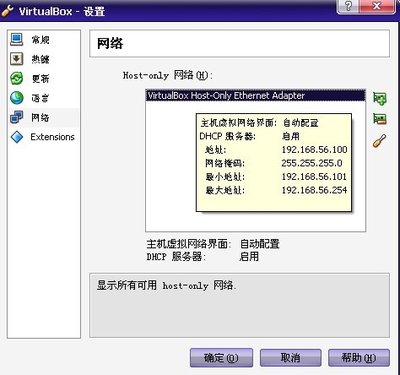
Task: Switch to the 热键 settings page
Action: [x=40, y=59]
